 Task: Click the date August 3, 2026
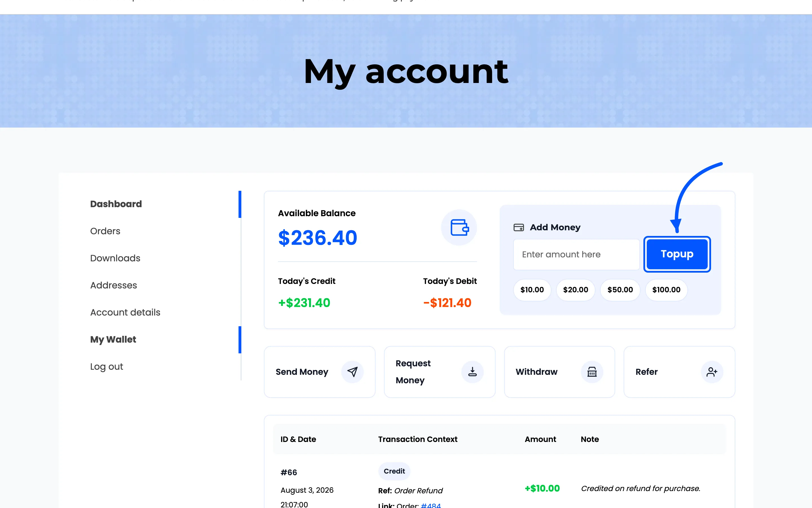pos(307,490)
